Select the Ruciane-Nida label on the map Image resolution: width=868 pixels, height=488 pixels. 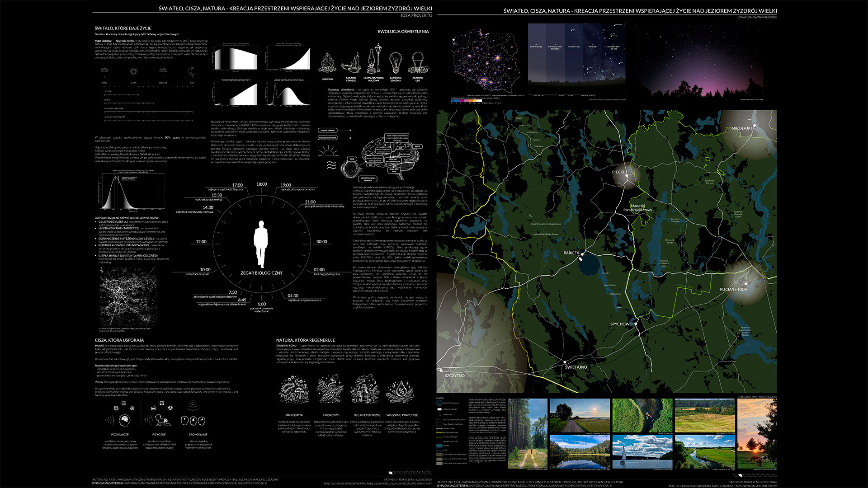tap(733, 289)
